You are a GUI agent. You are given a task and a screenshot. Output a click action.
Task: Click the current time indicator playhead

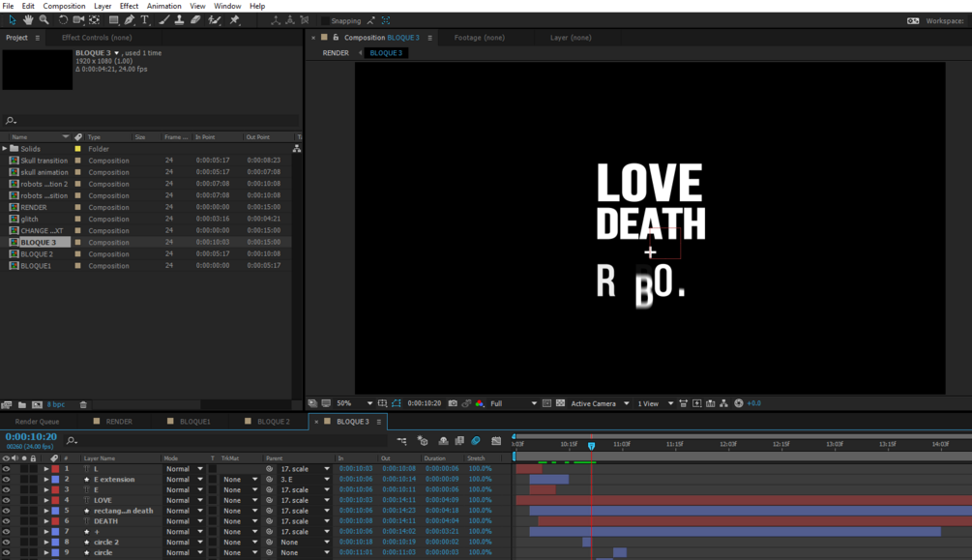tap(591, 446)
